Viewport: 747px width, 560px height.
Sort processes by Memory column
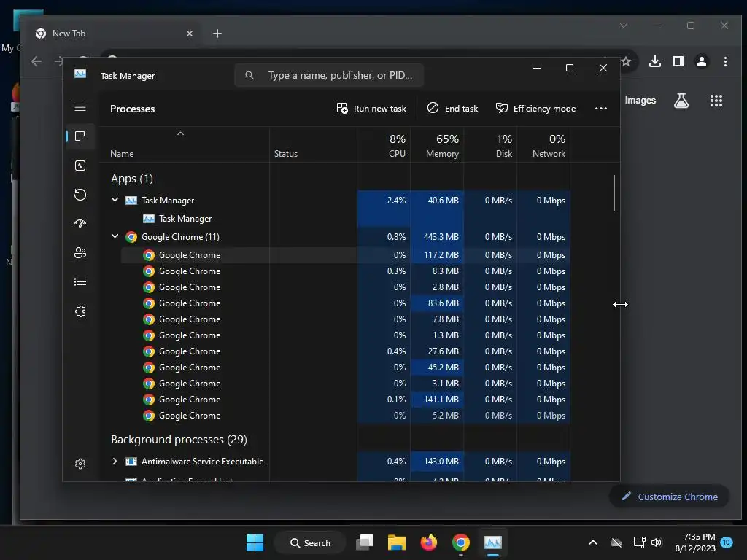[x=437, y=144]
